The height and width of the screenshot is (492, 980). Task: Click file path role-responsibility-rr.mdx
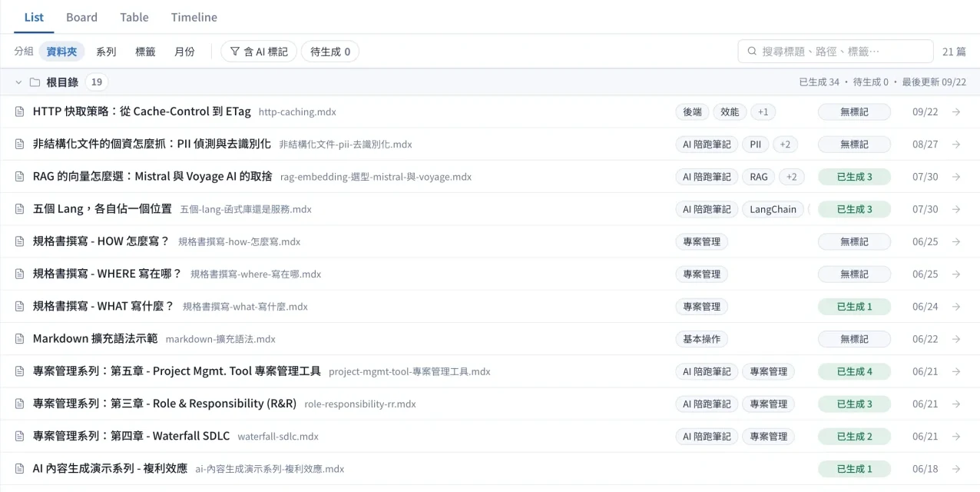(x=360, y=404)
